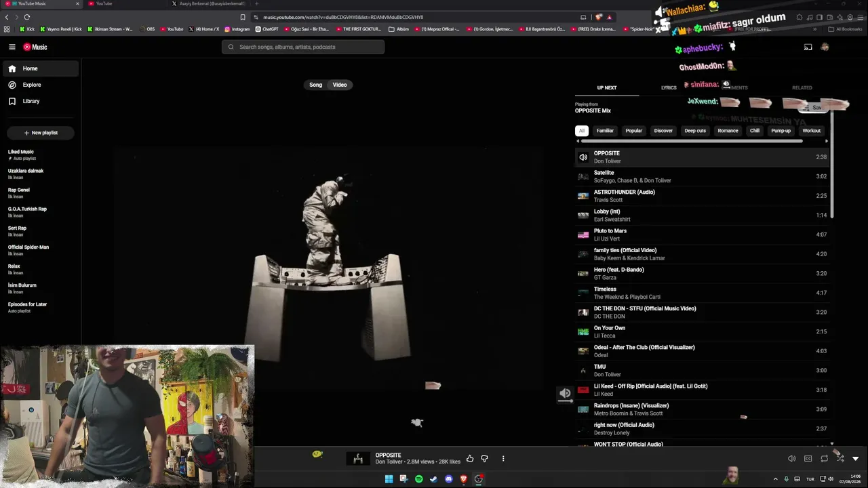Screen dimensions: 868x488
Task: Open the Windows Start menu
Action: point(389,479)
